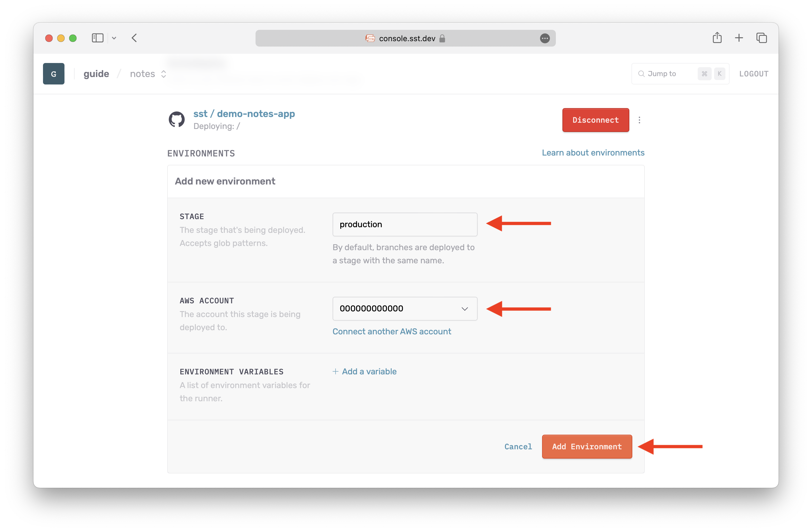
Task: Click the Stage input field
Action: pos(405,224)
